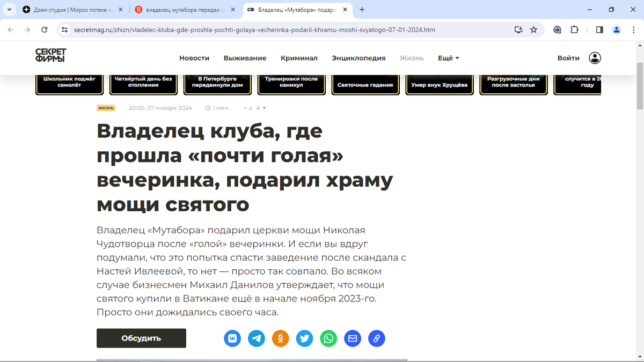The height and width of the screenshot is (362, 644).
Task: Open story Школьник поджёг самолёт
Action: point(69,84)
